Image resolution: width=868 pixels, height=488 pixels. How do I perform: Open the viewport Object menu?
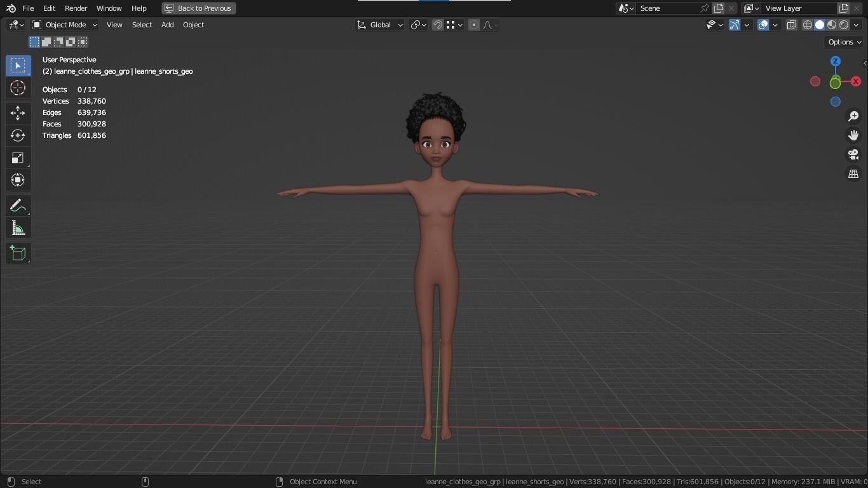click(x=193, y=25)
